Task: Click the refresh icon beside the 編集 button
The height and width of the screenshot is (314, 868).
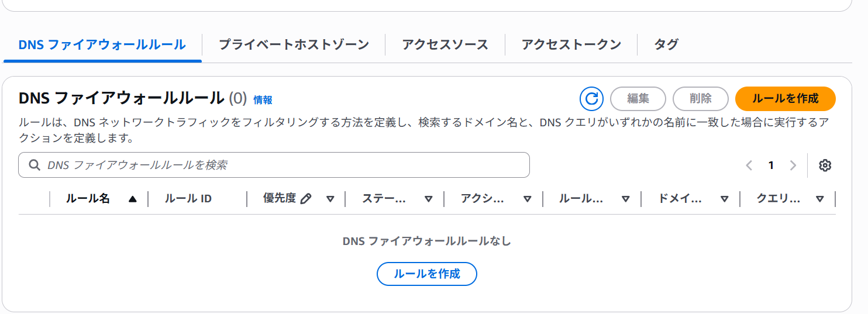Action: click(x=591, y=99)
